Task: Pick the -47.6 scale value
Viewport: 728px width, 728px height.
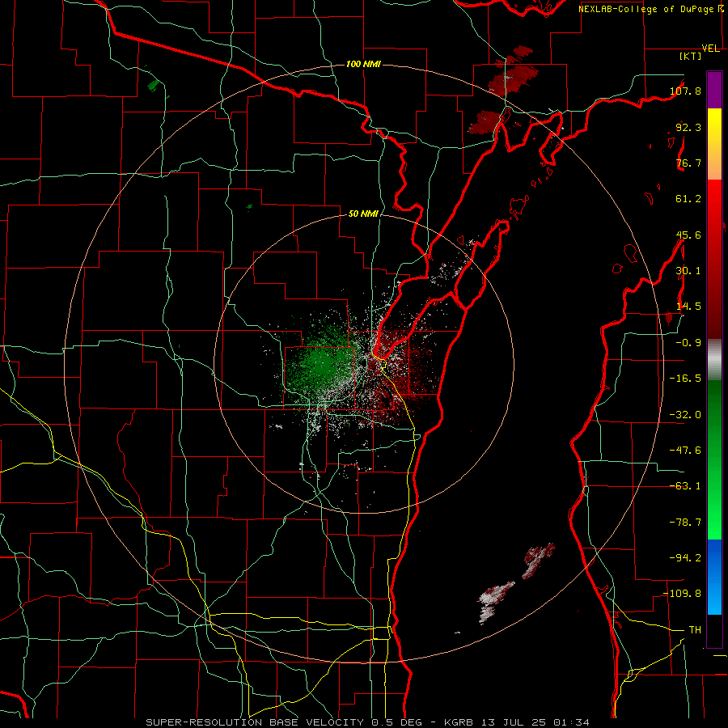Action: pos(685,451)
